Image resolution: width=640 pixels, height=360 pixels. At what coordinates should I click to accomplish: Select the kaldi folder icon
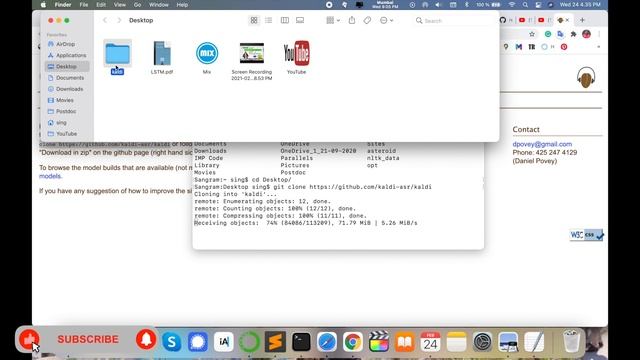click(x=118, y=54)
